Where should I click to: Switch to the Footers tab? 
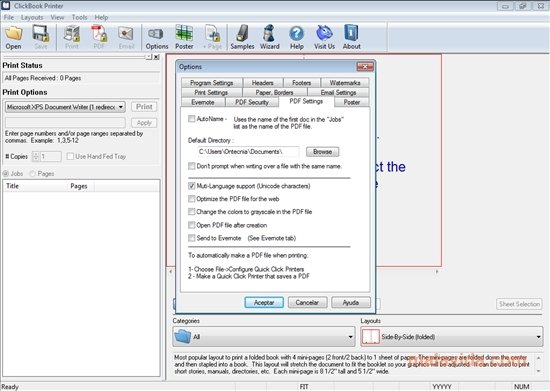coord(302,83)
